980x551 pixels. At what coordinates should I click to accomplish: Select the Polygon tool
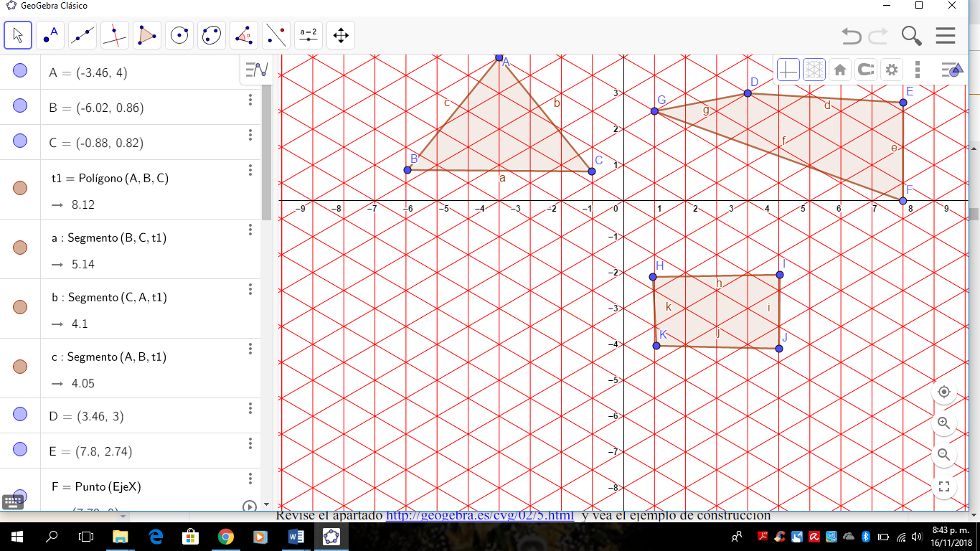click(146, 34)
